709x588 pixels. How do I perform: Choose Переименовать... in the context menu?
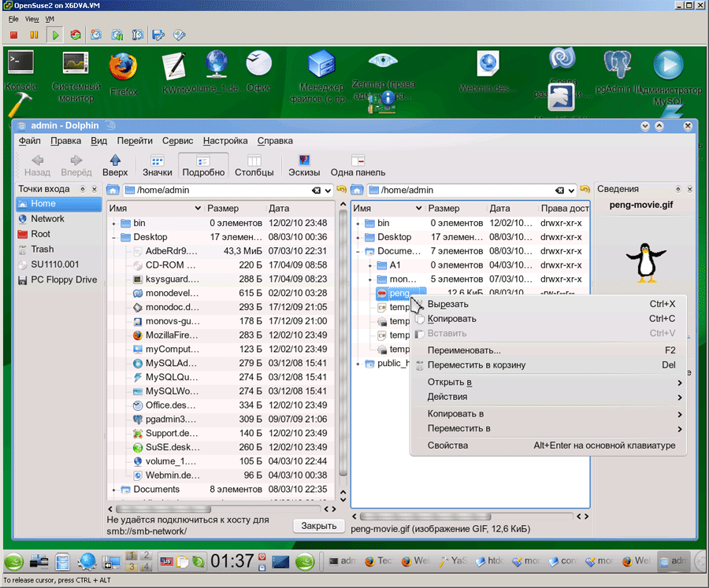coord(548,350)
